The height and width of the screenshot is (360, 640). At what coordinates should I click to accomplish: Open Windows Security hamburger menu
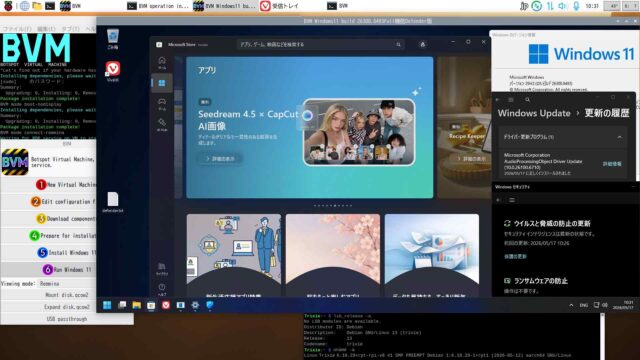coord(511,200)
